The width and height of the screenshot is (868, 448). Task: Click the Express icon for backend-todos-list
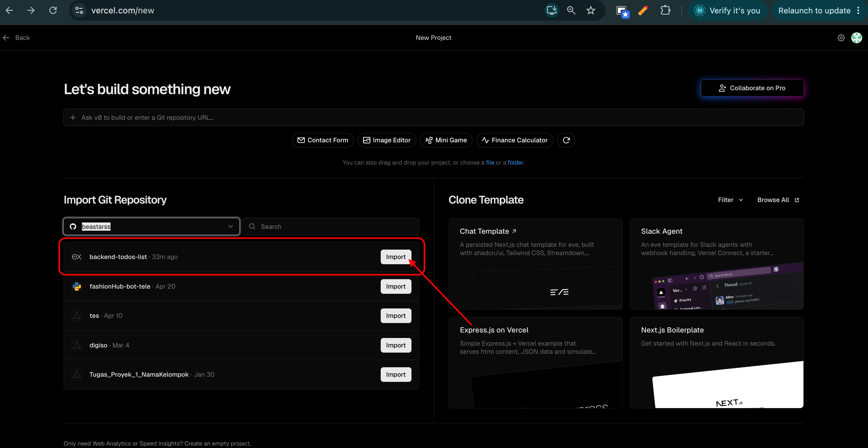[77, 257]
